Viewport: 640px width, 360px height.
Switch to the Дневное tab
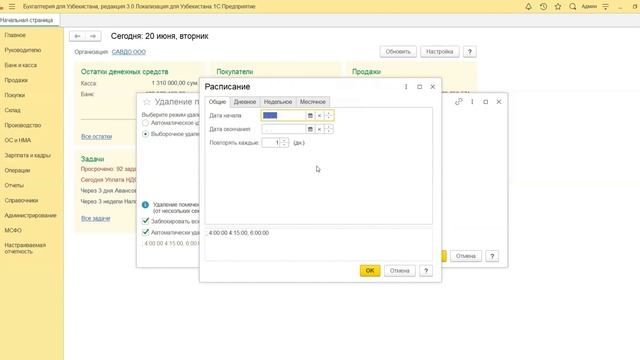(x=245, y=102)
